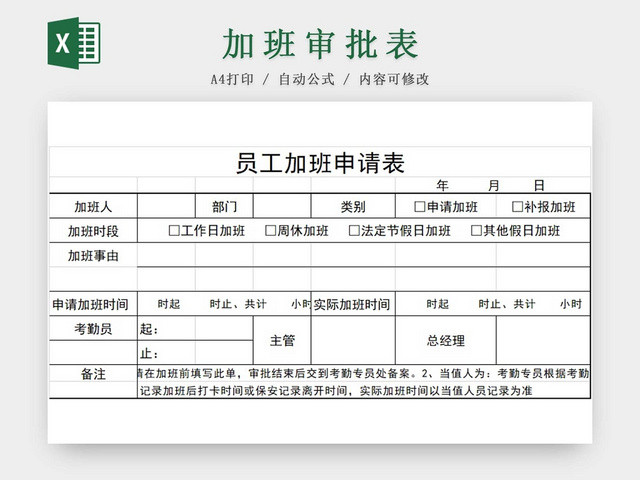Select the 日 date label
This screenshot has width=640, height=480.
pos(539,185)
